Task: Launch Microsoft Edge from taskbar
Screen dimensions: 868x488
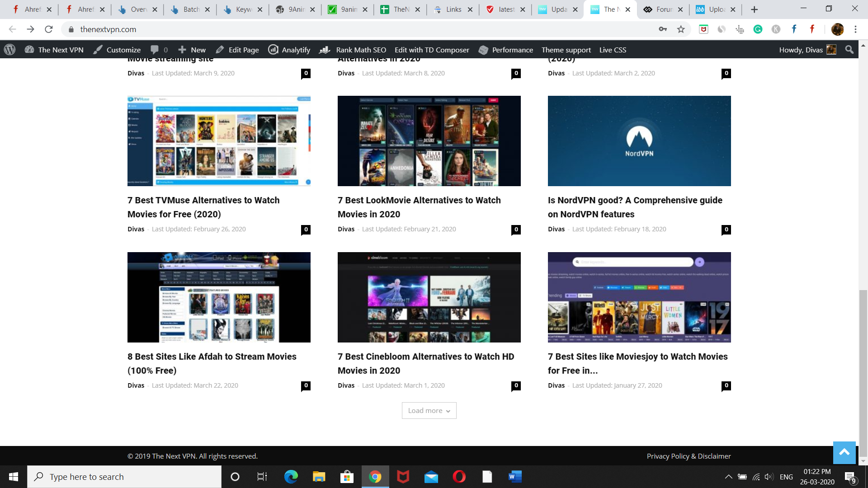Action: coord(291,477)
